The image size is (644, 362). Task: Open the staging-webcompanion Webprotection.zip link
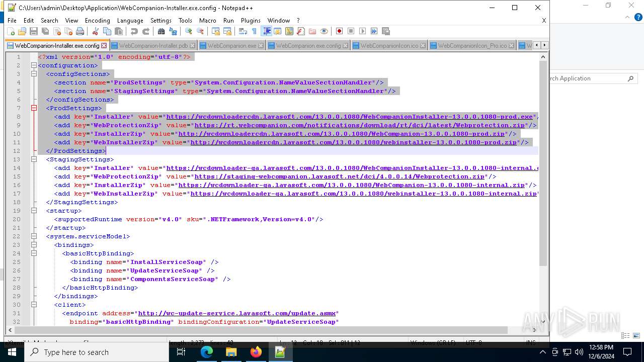tap(339, 176)
